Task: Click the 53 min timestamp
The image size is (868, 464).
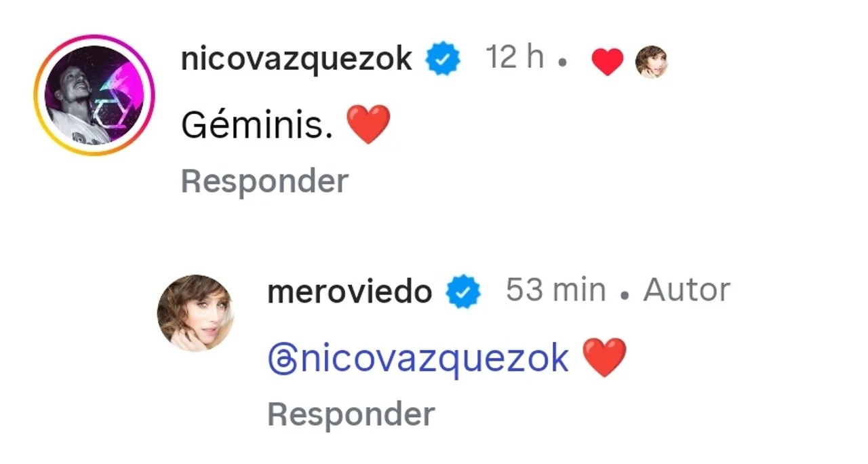Action: (x=555, y=290)
